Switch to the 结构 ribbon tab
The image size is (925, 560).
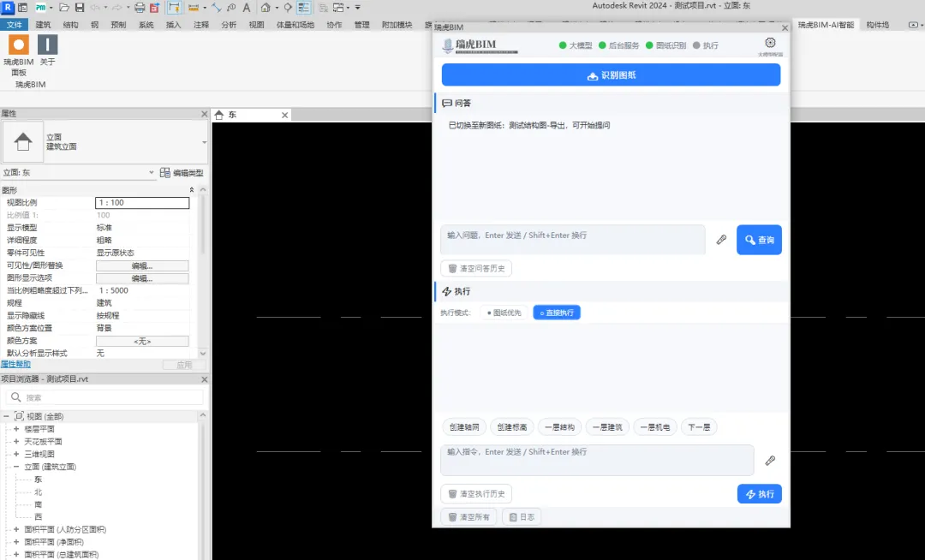(x=71, y=25)
